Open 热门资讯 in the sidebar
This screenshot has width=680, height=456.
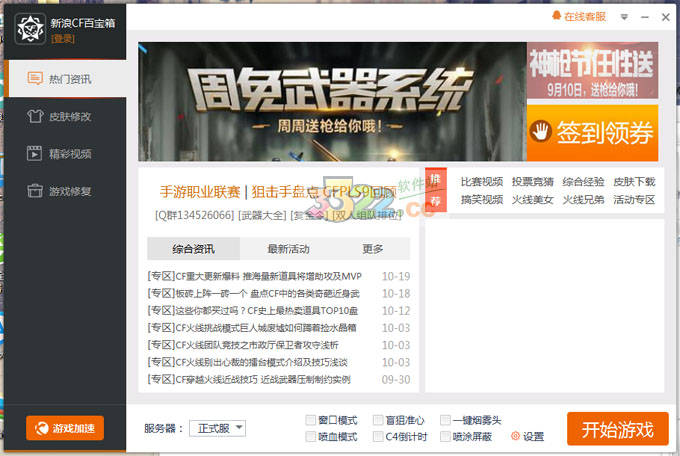[63, 78]
